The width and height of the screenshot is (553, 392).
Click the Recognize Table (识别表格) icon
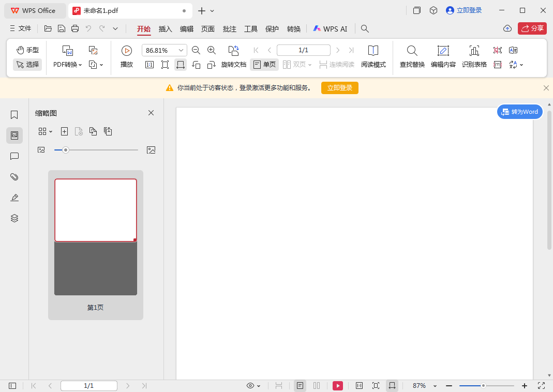point(474,50)
